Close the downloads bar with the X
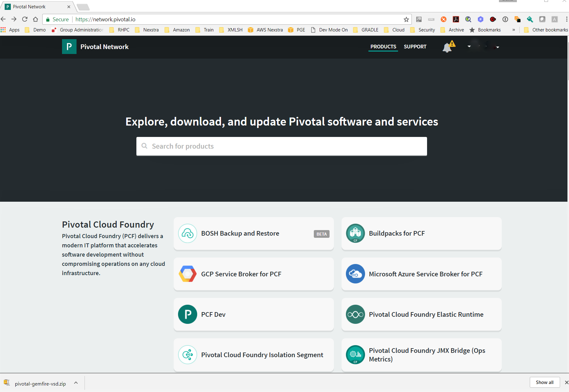 (566, 382)
